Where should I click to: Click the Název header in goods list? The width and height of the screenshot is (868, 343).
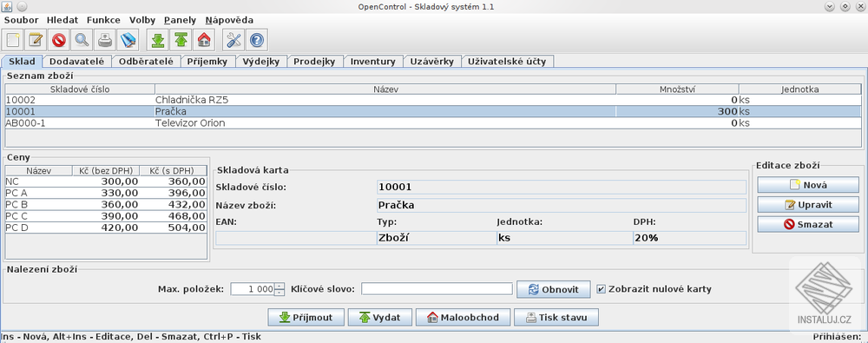point(386,89)
